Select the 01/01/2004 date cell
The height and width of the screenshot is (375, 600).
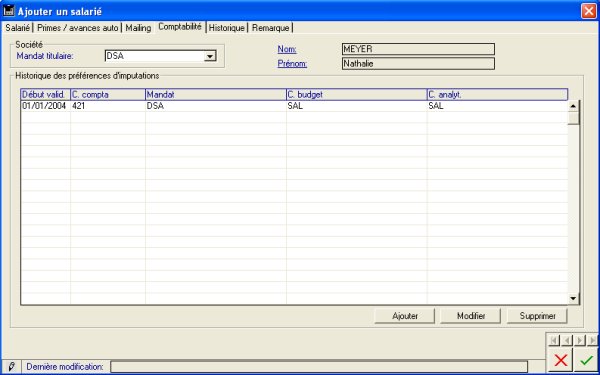coord(46,106)
